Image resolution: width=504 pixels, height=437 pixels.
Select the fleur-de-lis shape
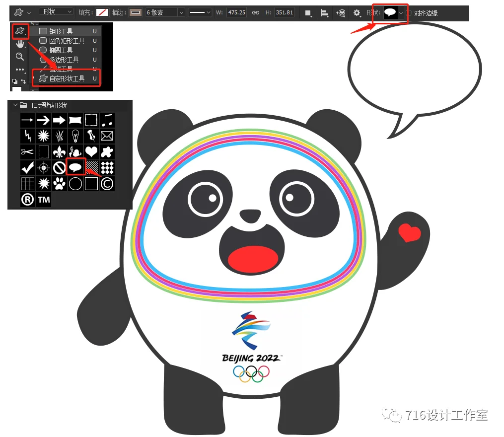[59, 152]
